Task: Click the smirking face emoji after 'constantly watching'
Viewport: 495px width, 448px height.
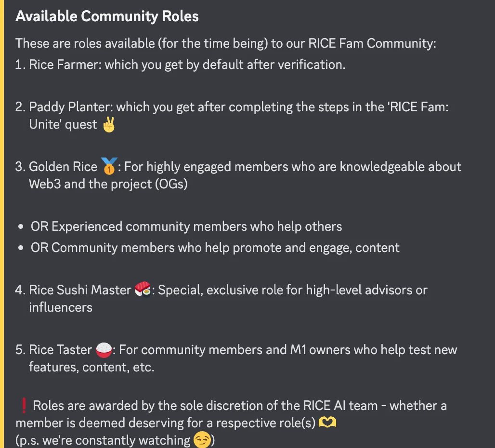Action: pyautogui.click(x=202, y=440)
